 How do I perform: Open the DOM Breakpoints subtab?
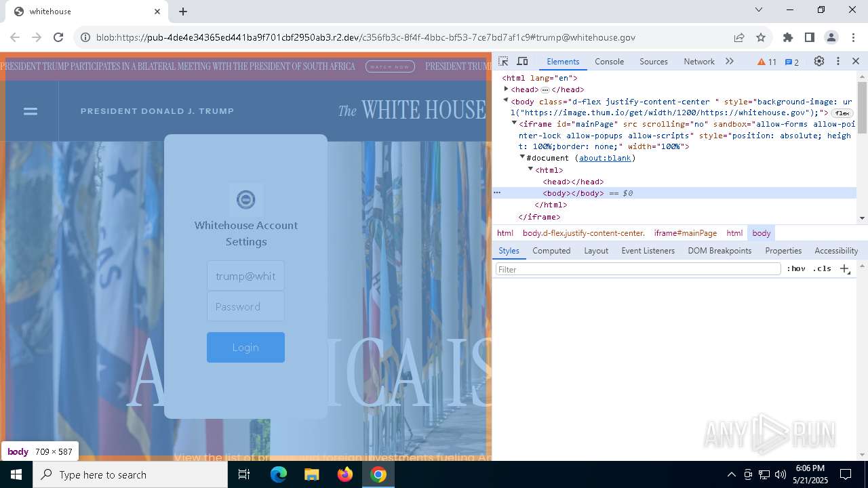[719, 251]
